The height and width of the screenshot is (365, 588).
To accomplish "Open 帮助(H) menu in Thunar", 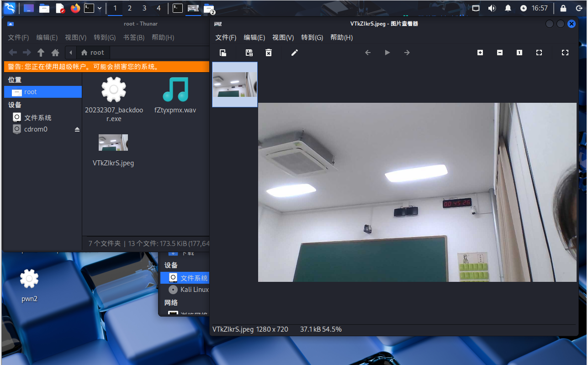I will 163,37.
